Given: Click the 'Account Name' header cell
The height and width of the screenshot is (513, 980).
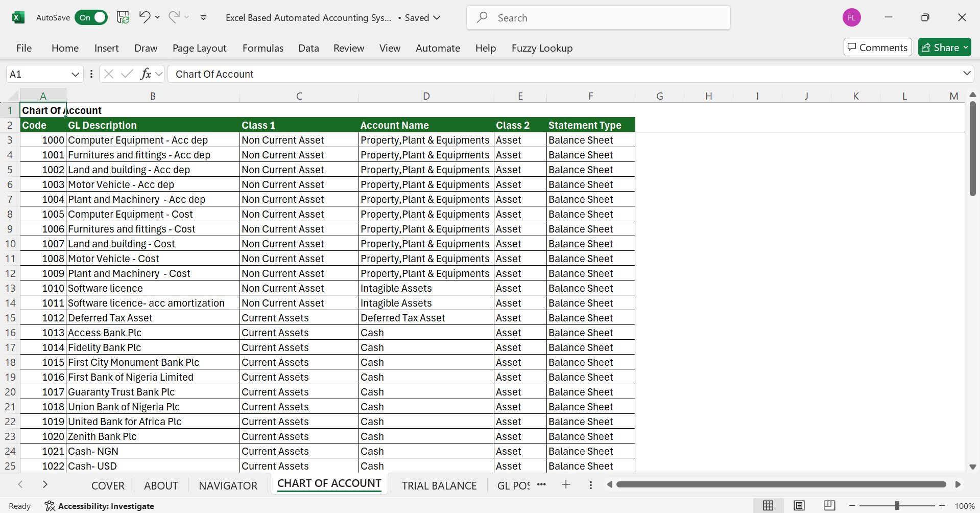Looking at the screenshot, I should 426,125.
